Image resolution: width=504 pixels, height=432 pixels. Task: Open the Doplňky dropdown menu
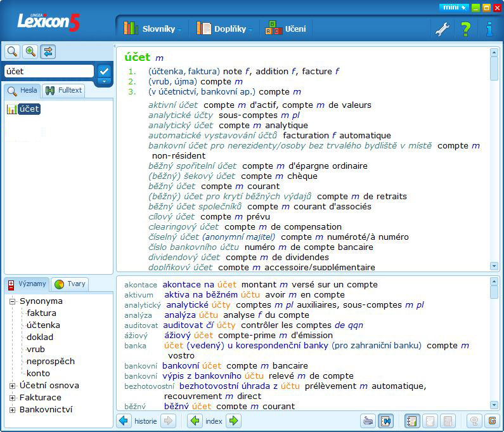(x=224, y=29)
